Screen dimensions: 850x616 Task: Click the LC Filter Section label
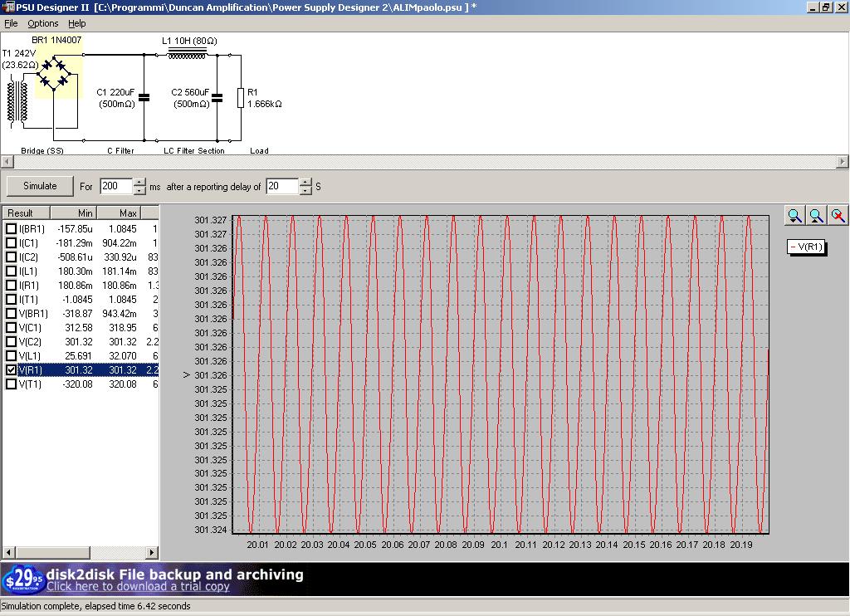click(x=194, y=151)
